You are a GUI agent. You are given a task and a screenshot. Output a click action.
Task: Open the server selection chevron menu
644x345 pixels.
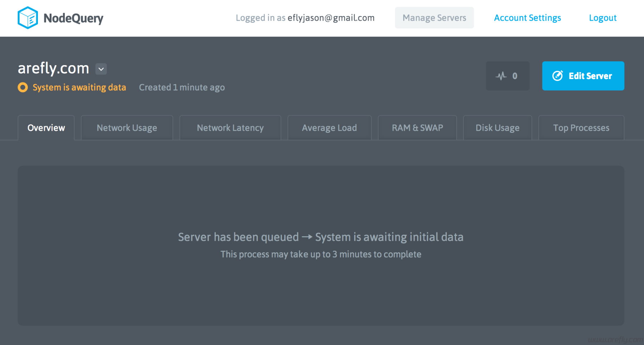tap(101, 69)
